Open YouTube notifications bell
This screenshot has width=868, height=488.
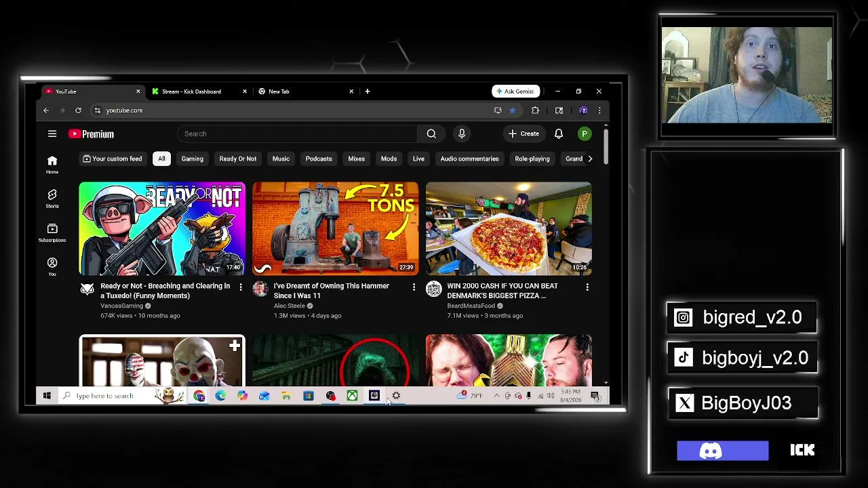click(x=559, y=134)
